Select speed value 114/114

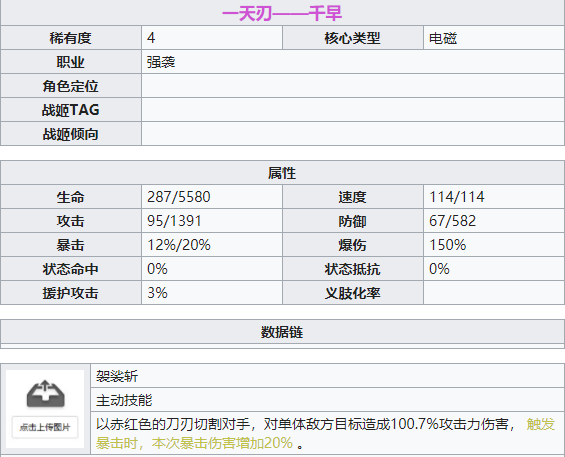(x=457, y=197)
